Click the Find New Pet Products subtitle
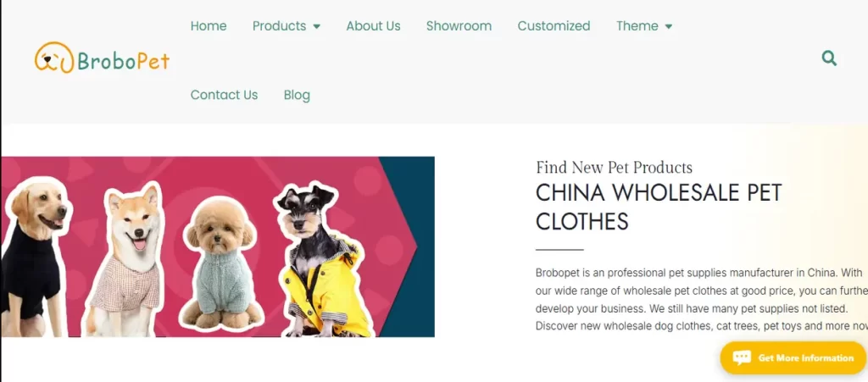The width and height of the screenshot is (868, 382). pyautogui.click(x=614, y=167)
